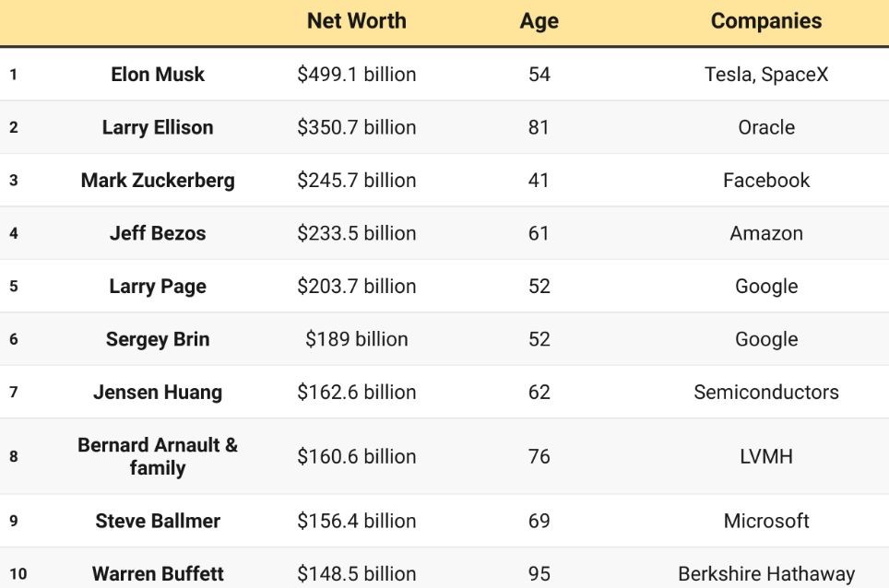This screenshot has width=889, height=588.
Task: Click the Berkshire Hathaway cell
Action: (x=766, y=574)
